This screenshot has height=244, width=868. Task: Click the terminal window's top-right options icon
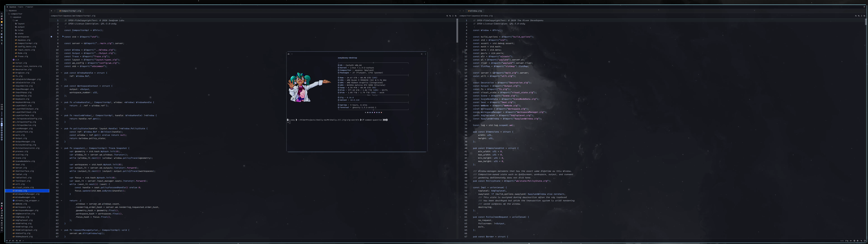click(426, 54)
